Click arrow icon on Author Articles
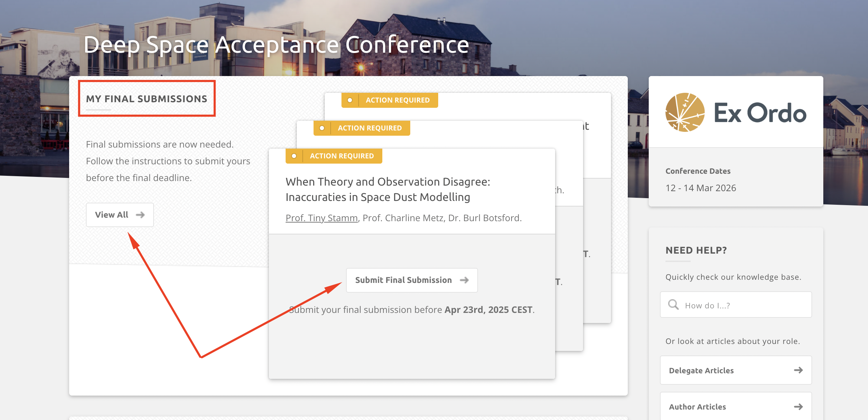This screenshot has height=420, width=868. pos(798,407)
